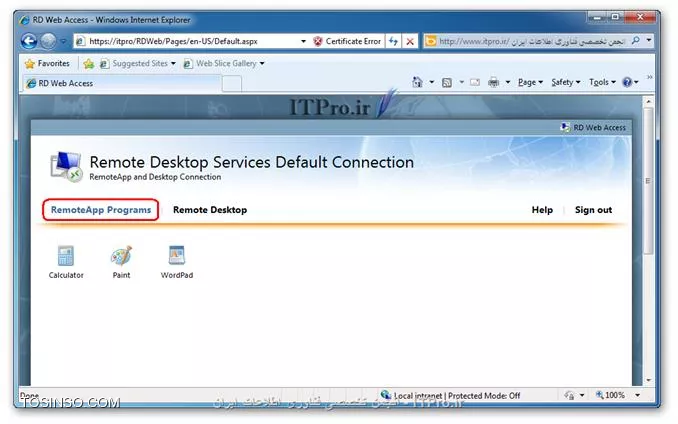
Task: Launch the WordPad RemoteApp icon
Action: point(177,261)
